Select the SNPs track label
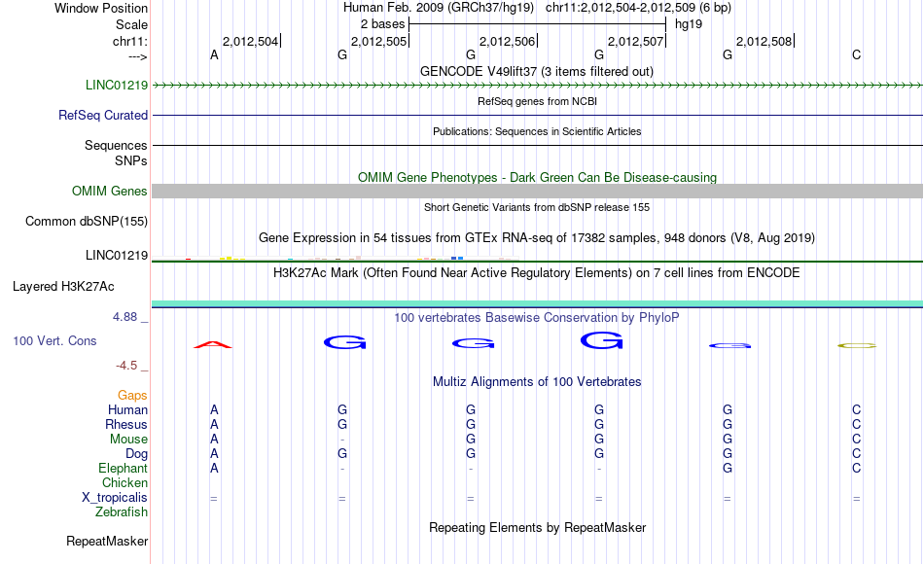924x564 pixels. tap(131, 160)
